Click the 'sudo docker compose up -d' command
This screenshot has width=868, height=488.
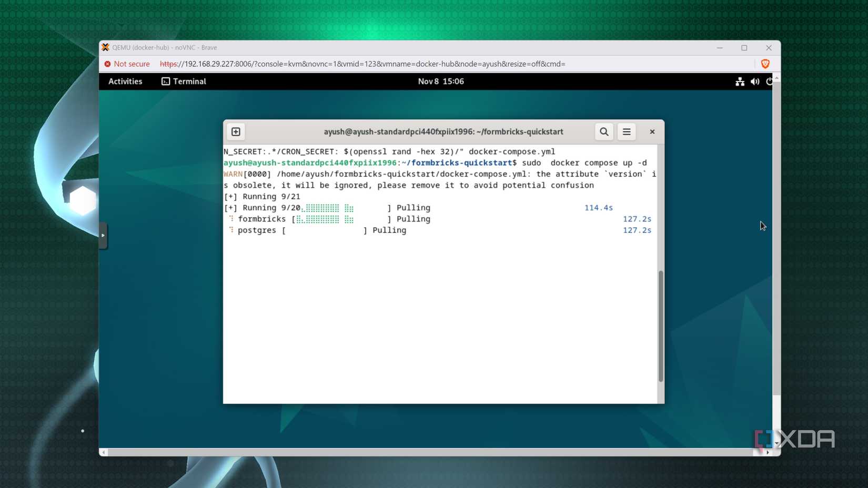[x=584, y=162]
